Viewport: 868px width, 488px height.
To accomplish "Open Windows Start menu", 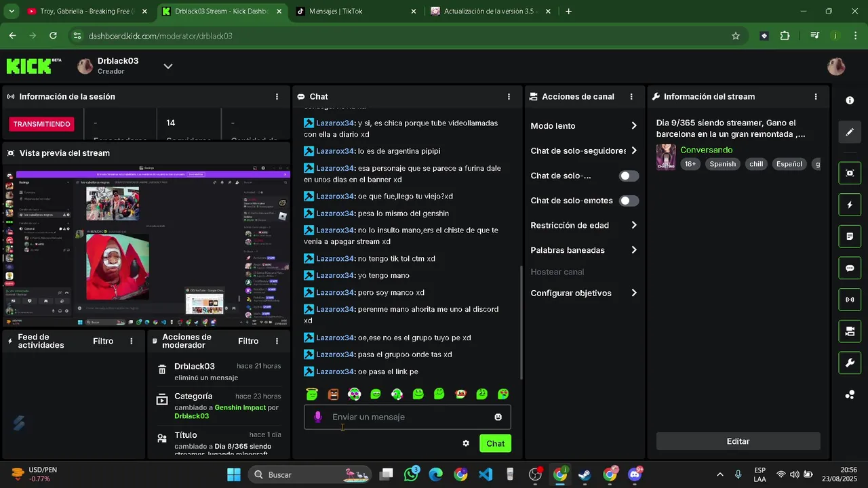I will [x=233, y=474].
